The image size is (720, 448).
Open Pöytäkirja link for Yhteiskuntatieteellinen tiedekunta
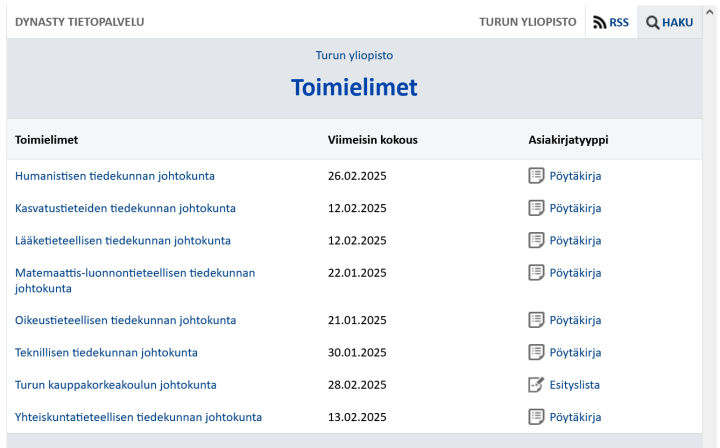pyautogui.click(x=575, y=417)
